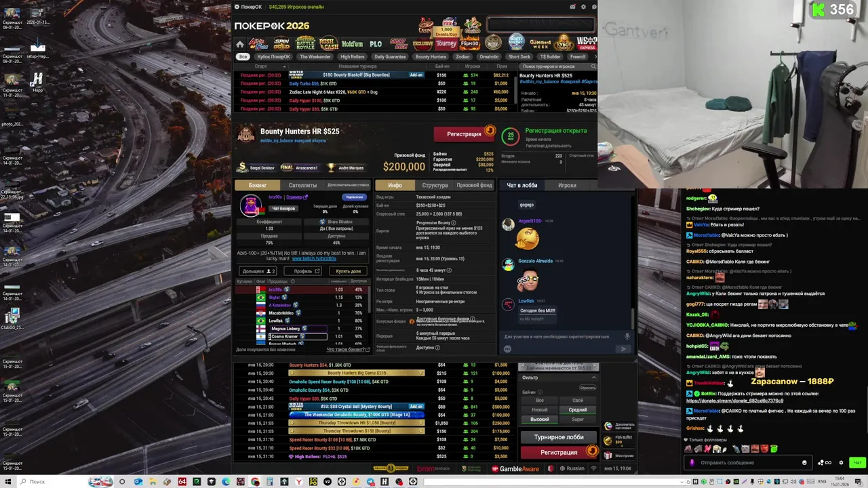Screen dimensions: 868x488
Task: Open the PLO games icon
Action: 376,44
